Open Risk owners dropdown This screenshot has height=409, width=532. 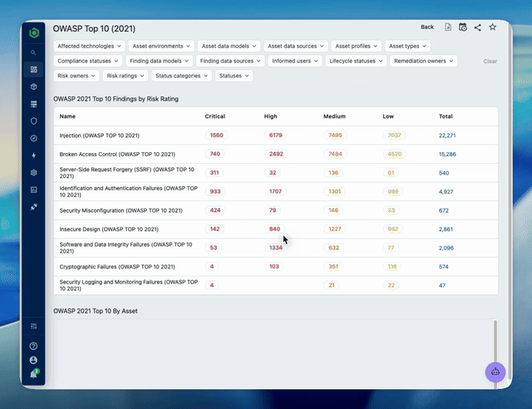click(x=76, y=76)
